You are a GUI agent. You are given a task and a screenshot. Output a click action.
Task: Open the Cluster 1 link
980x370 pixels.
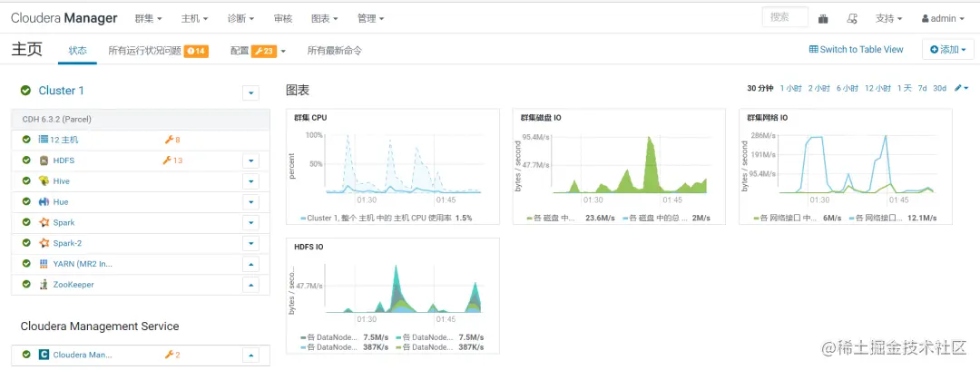click(x=62, y=91)
